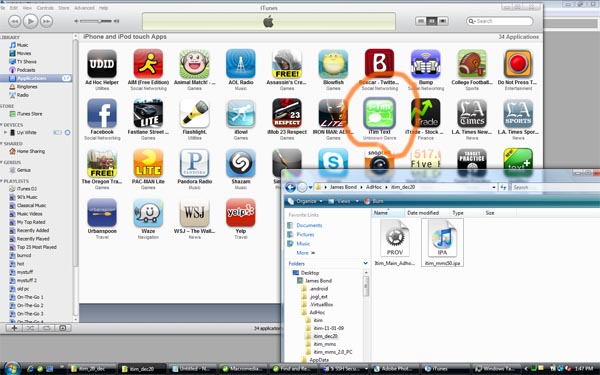The height and width of the screenshot is (375, 600).
Task: Toggle repeat button at iTunes bottom bar
Action: pyautogui.click(x=46, y=328)
